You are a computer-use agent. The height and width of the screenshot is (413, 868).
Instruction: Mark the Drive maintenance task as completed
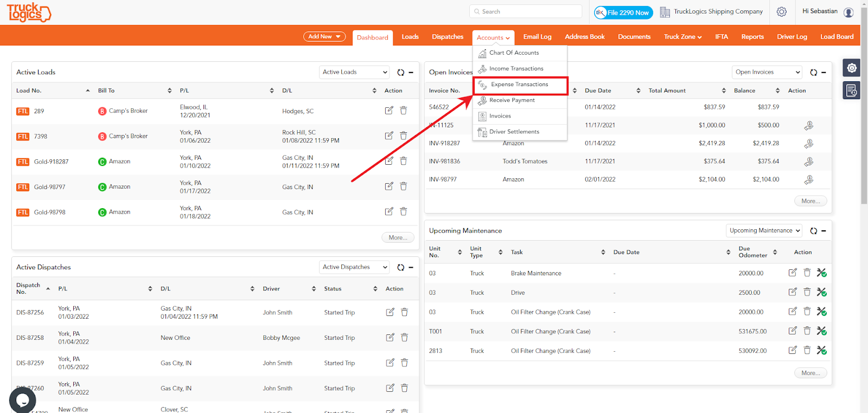pos(822,292)
